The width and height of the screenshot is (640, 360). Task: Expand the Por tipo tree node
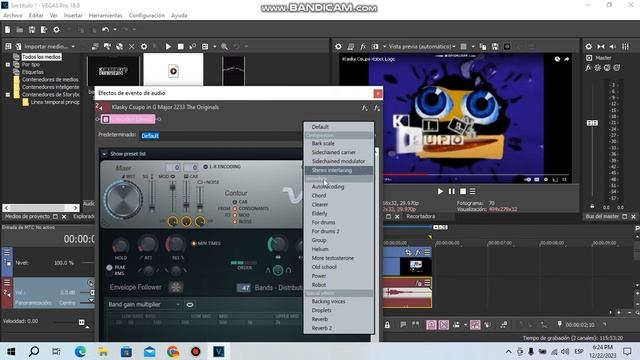coord(8,64)
